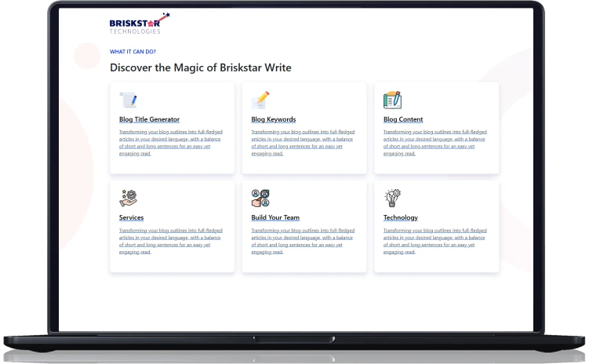The image size is (589, 364).
Task: Go to the Blog Content title link
Action: tap(403, 119)
